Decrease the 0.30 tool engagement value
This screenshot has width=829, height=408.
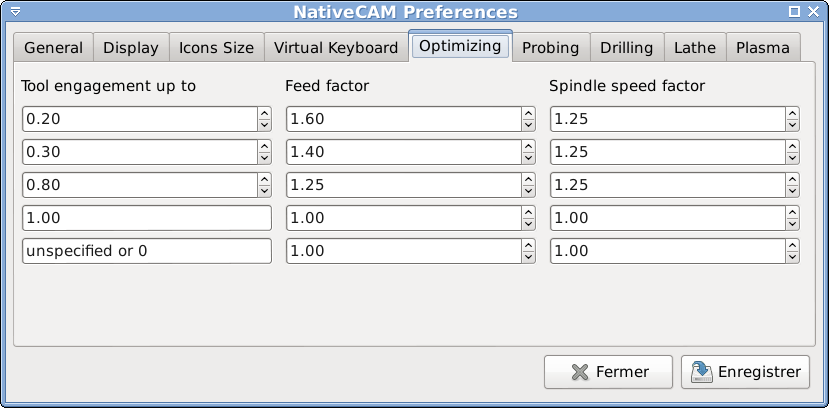tap(264, 158)
